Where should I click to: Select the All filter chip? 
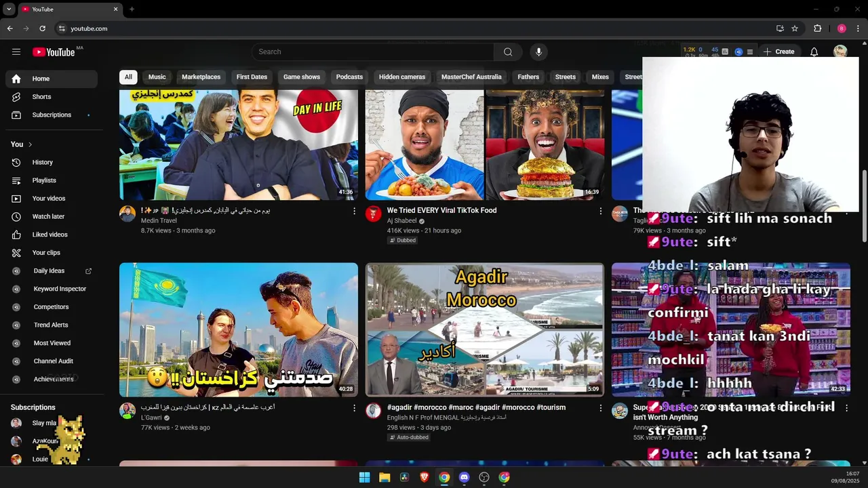coord(128,77)
